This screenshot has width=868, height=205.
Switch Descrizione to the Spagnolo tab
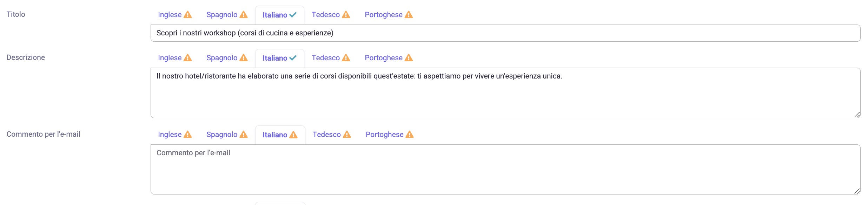pyautogui.click(x=227, y=58)
